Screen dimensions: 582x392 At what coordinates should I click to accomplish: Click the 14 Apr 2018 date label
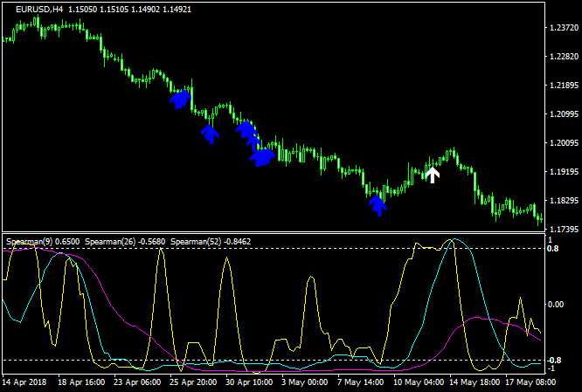coord(24,382)
